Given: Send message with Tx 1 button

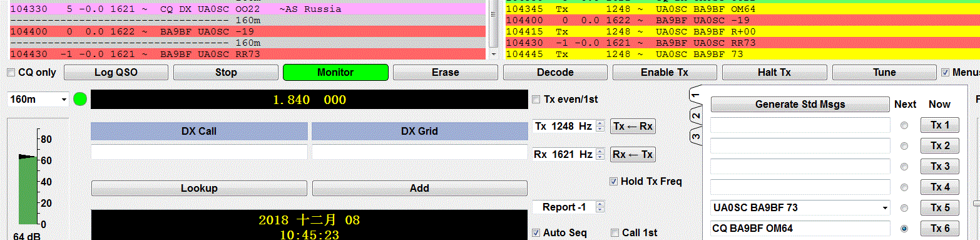Looking at the screenshot, I should point(939,125).
